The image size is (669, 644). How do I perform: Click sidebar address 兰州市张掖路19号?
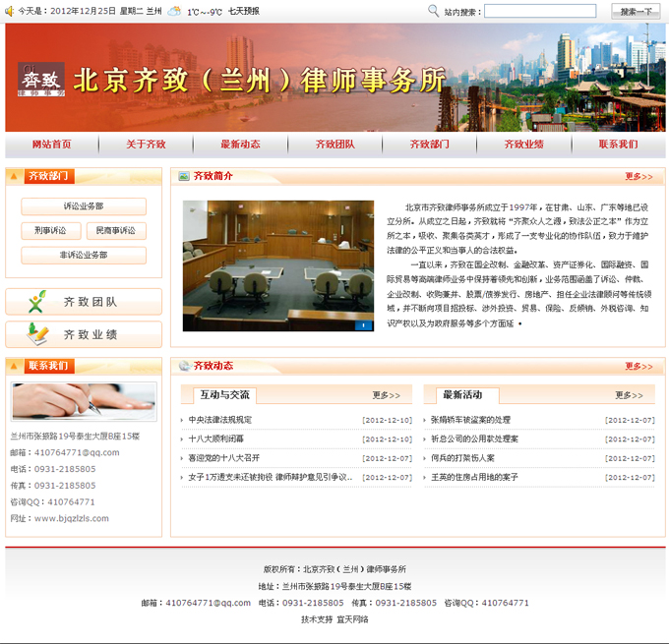click(75, 437)
